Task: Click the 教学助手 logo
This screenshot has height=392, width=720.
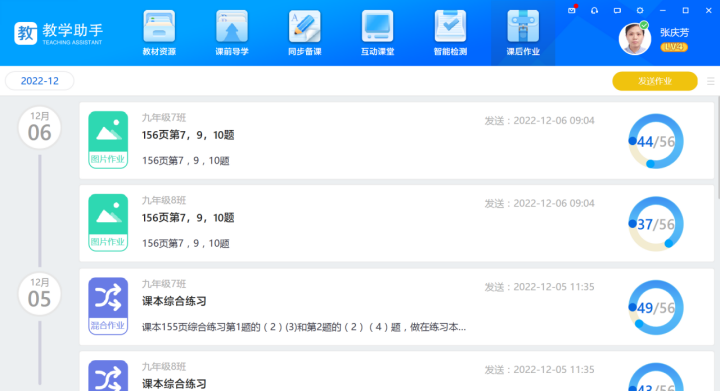Action: (58, 34)
